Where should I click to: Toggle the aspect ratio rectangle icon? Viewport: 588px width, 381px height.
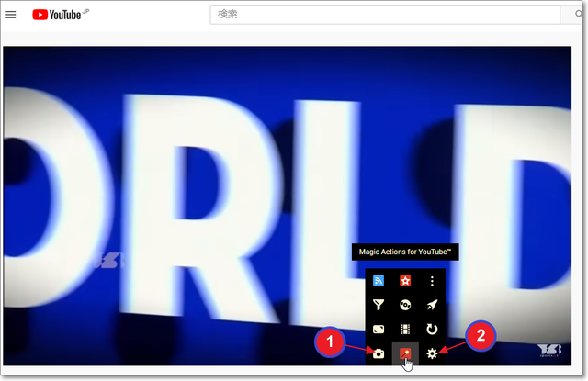[x=379, y=329]
